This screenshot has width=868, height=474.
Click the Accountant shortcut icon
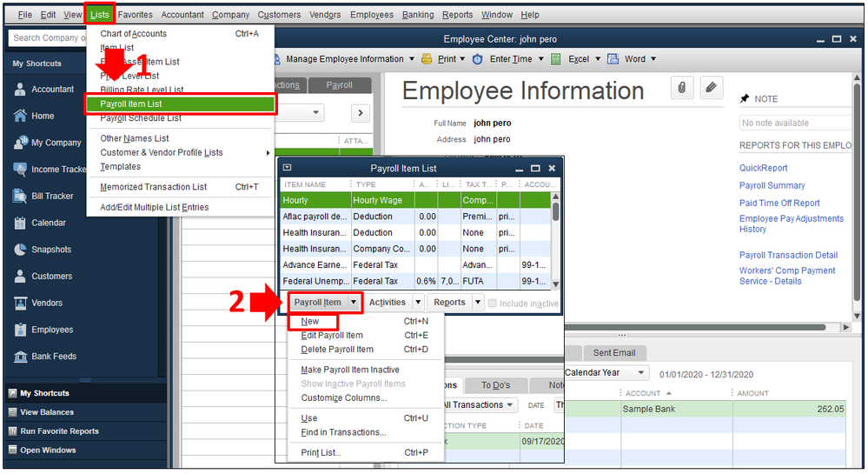(x=20, y=90)
